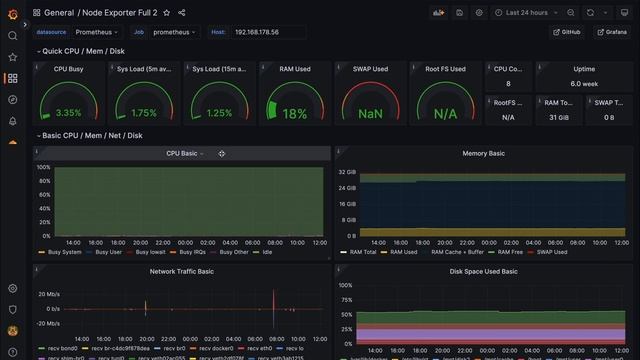
Task: Open the Help question mark icon
Action: click(13, 352)
